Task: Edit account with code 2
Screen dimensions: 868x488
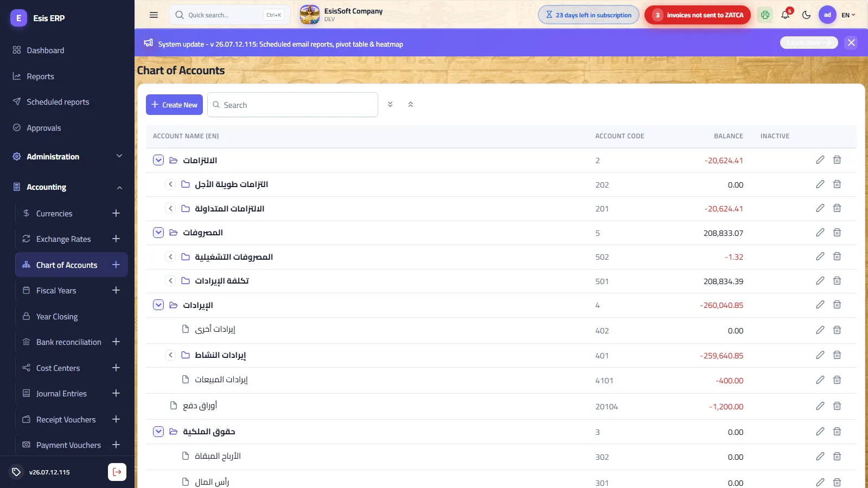Action: (820, 160)
